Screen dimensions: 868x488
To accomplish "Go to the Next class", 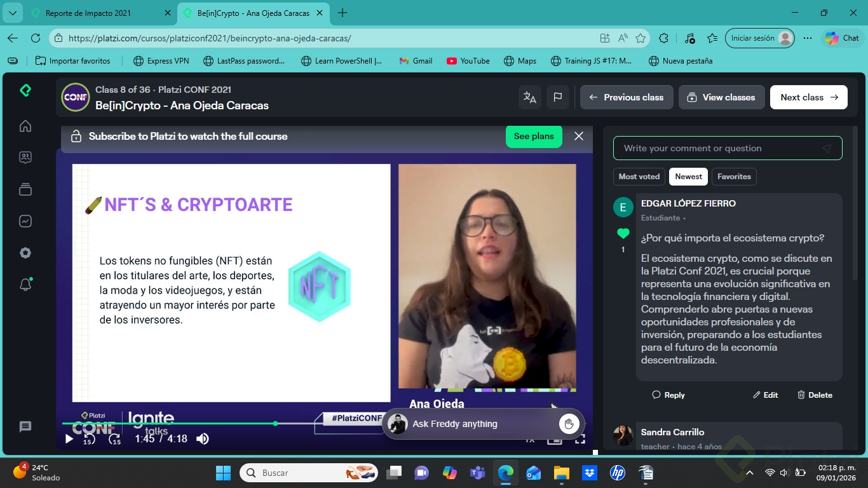I will click(809, 97).
